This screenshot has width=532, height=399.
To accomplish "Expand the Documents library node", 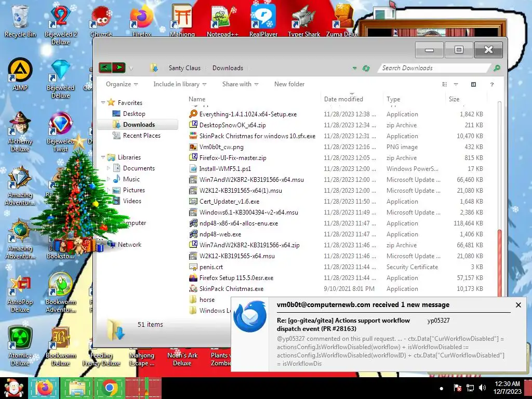I will [x=109, y=168].
